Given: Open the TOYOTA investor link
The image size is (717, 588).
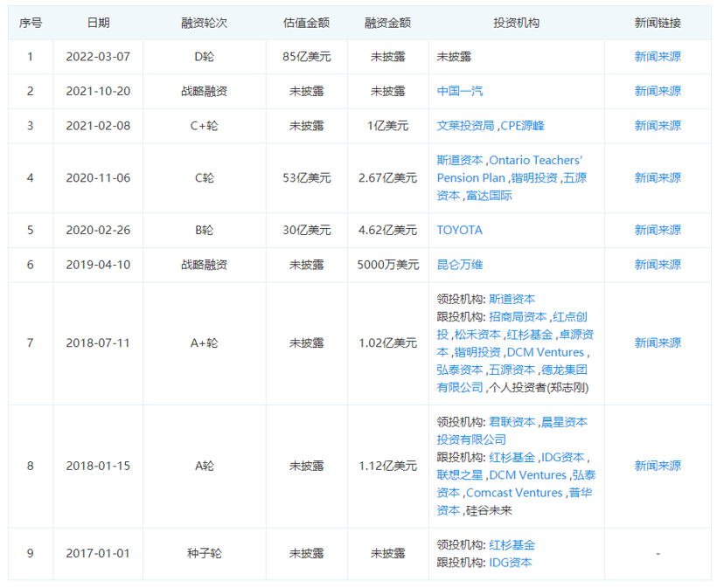Looking at the screenshot, I should pos(458,230).
